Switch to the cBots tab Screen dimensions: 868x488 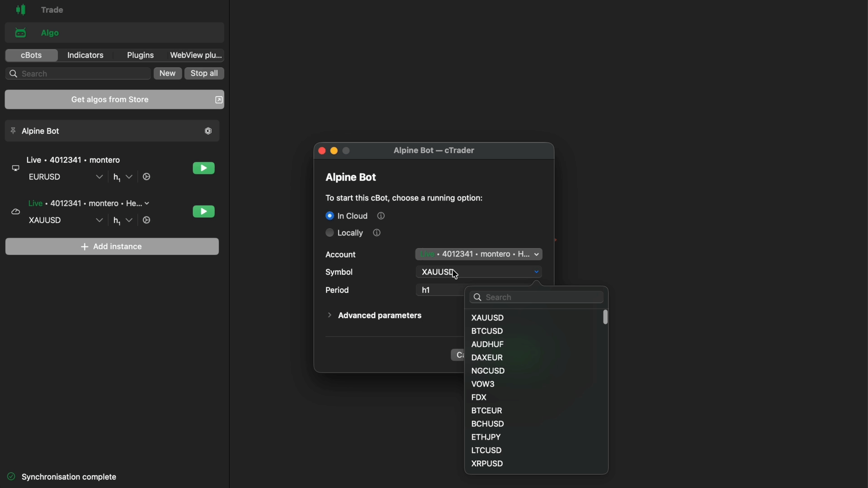click(32, 56)
